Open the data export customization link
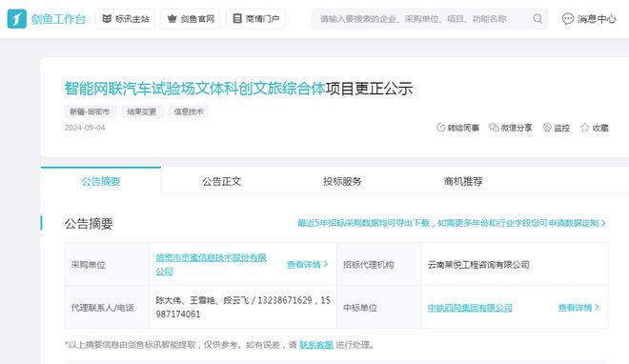The height and width of the screenshot is (364, 629). tap(452, 223)
